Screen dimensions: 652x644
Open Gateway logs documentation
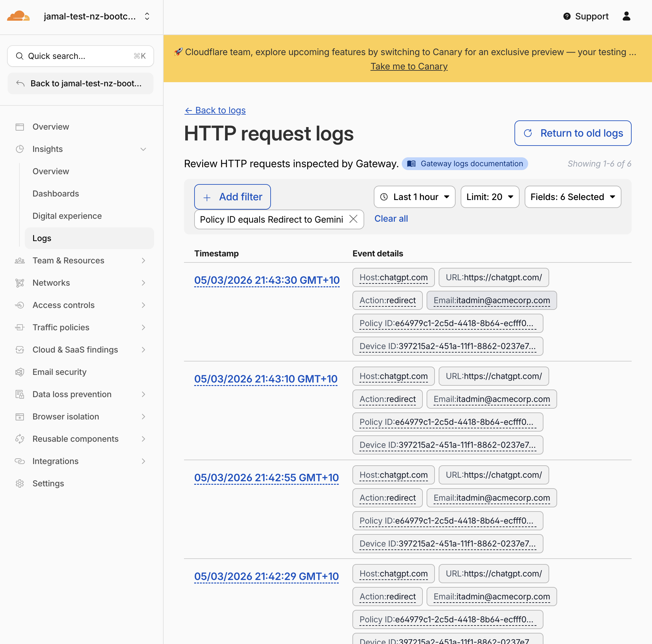(x=465, y=163)
